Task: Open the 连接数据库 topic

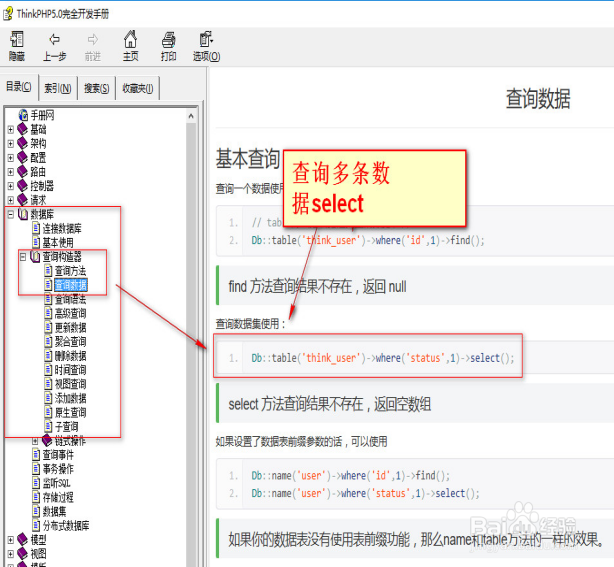Action: (62, 229)
